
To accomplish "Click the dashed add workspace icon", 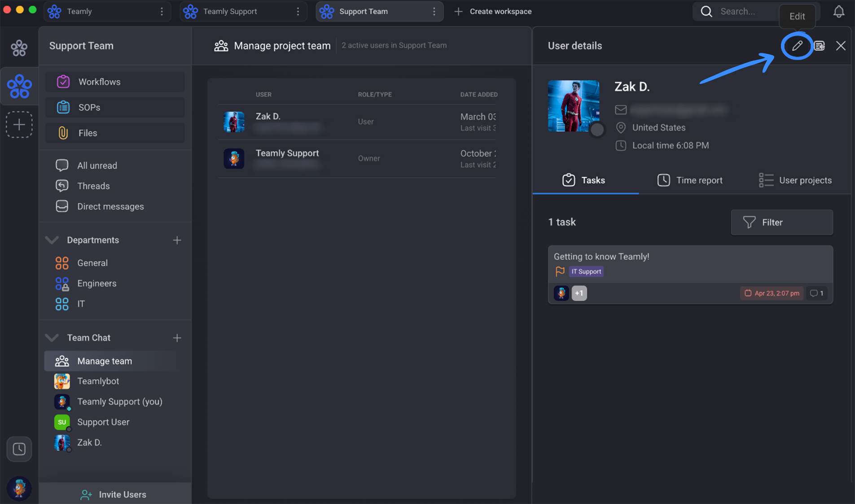I will [x=19, y=124].
